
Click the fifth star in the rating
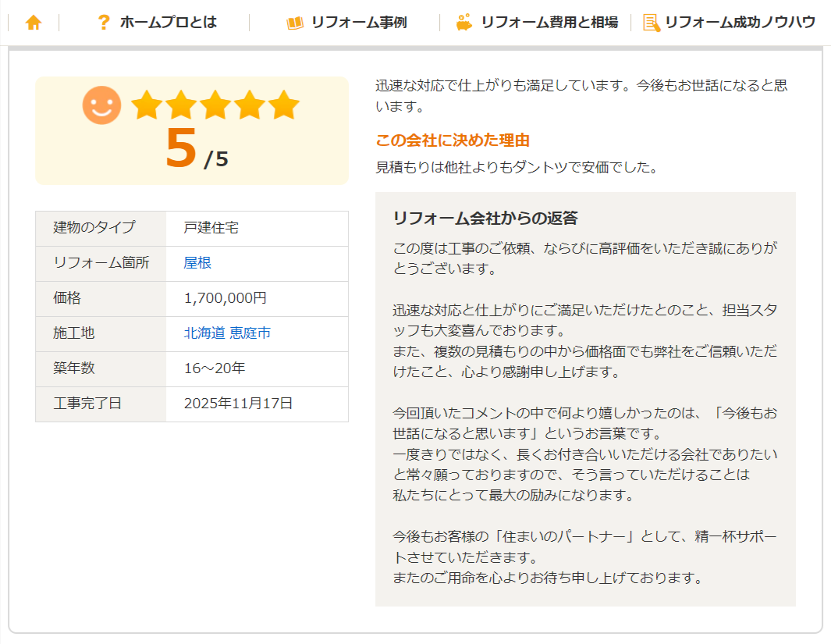[x=283, y=105]
